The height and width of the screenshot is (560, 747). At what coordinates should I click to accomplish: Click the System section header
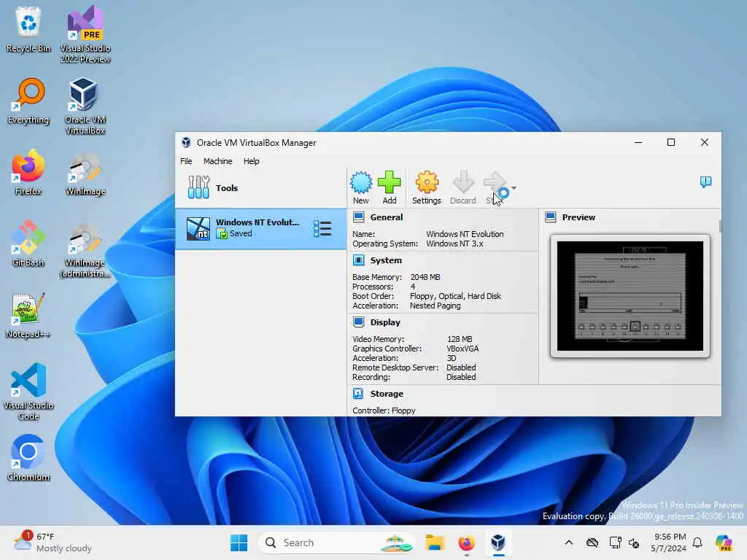coord(386,260)
